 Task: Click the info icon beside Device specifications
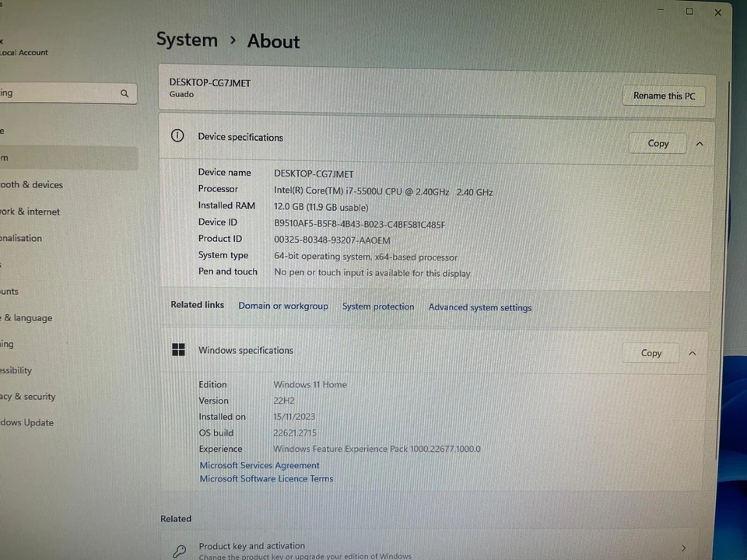point(177,135)
